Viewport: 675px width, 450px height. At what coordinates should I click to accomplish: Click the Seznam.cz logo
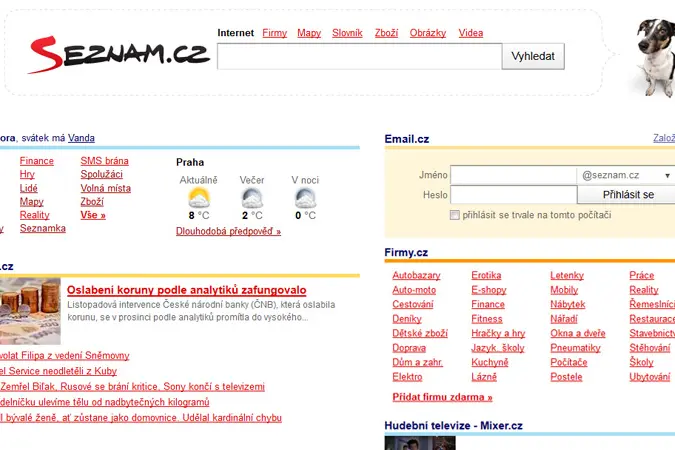(x=119, y=55)
